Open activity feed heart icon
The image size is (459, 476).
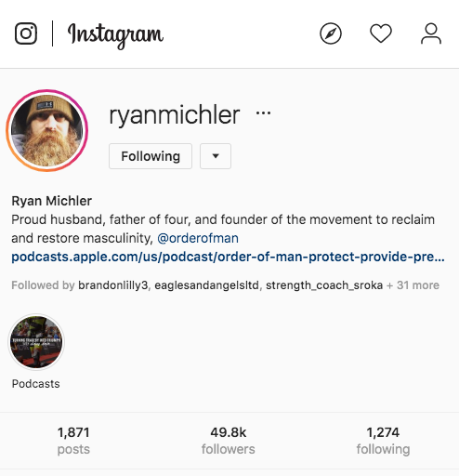coord(381,33)
